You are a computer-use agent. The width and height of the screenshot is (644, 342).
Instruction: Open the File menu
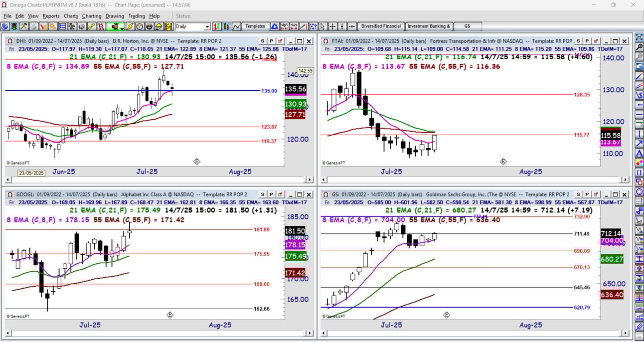(x=7, y=16)
